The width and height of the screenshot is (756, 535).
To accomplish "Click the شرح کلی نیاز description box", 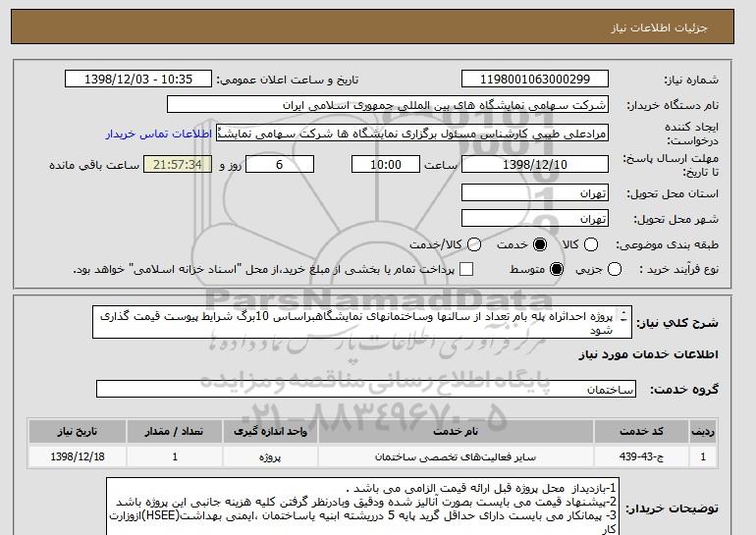I will click(362, 322).
